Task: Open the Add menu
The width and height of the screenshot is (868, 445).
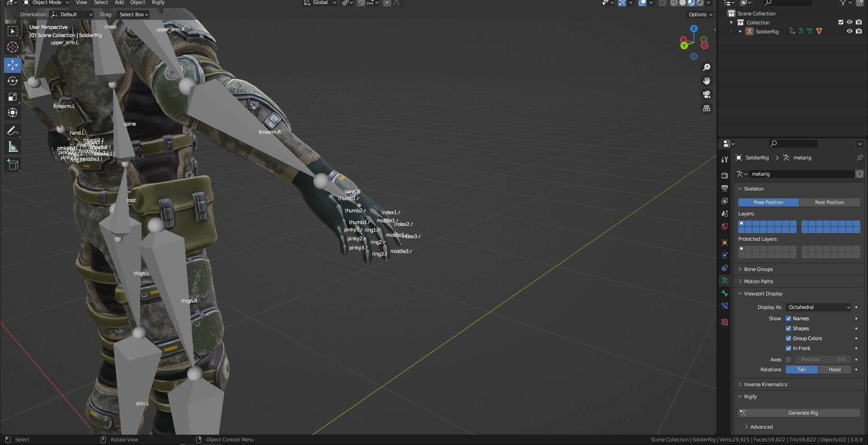Action: (119, 3)
